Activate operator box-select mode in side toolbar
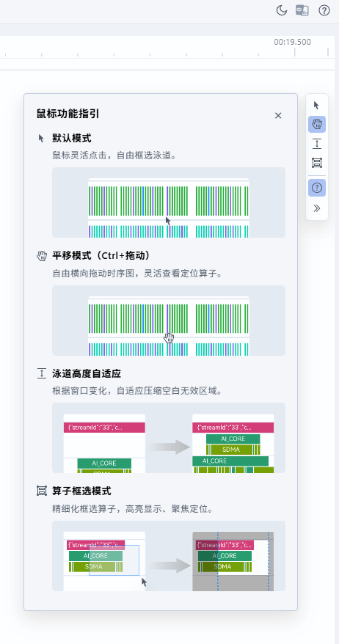The image size is (339, 644). pos(317,163)
